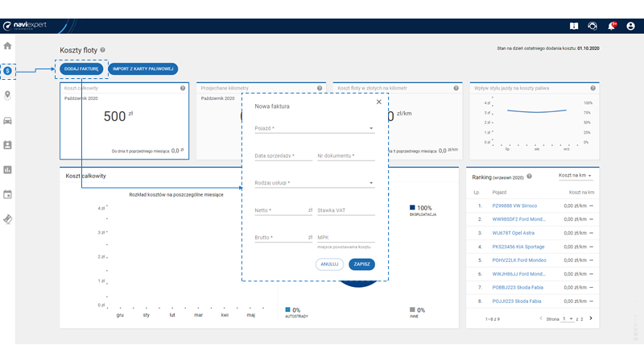644x345 pixels.
Task: Open the Strona page number selector
Action: coord(568,319)
